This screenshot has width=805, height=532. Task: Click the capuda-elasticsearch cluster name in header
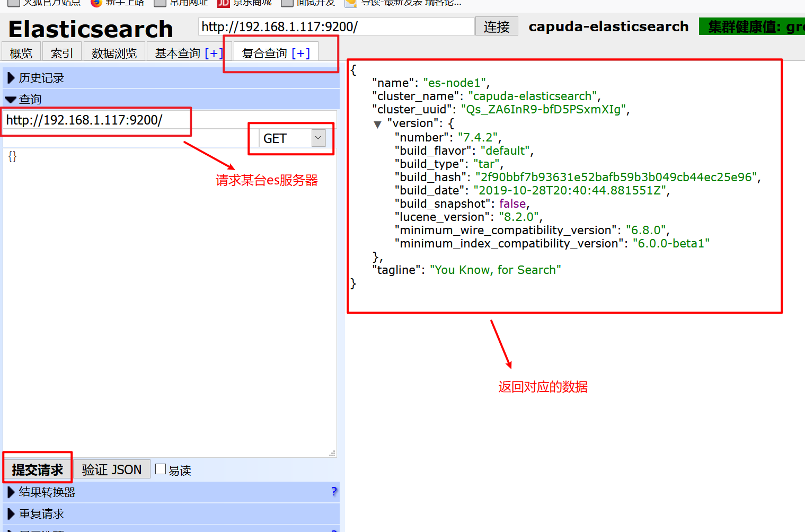(x=608, y=26)
